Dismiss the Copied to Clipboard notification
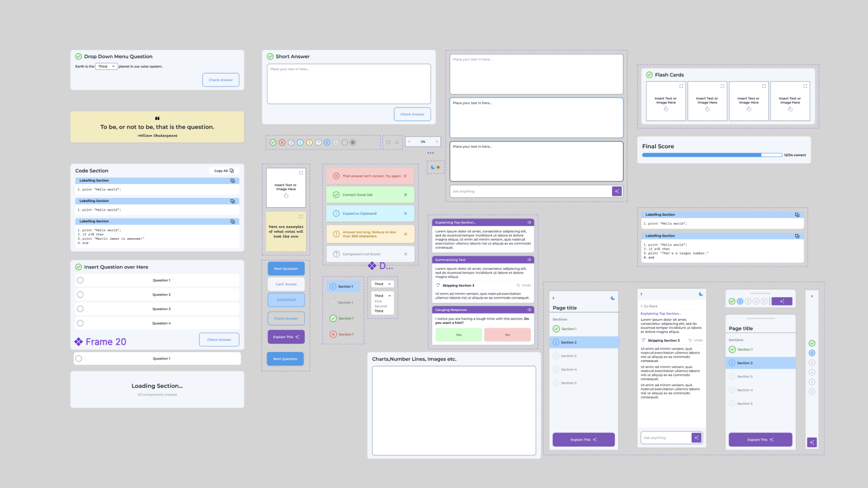This screenshot has width=868, height=488. click(x=406, y=214)
